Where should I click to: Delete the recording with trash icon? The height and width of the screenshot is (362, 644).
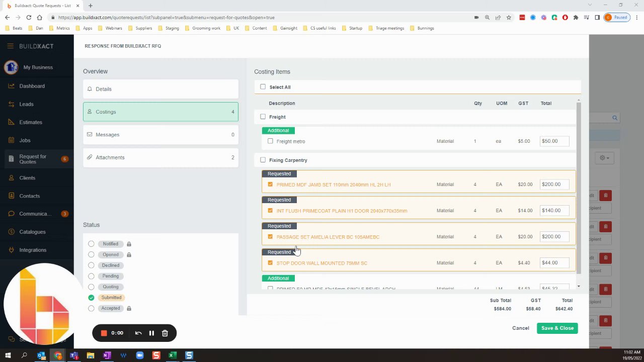[x=165, y=333]
